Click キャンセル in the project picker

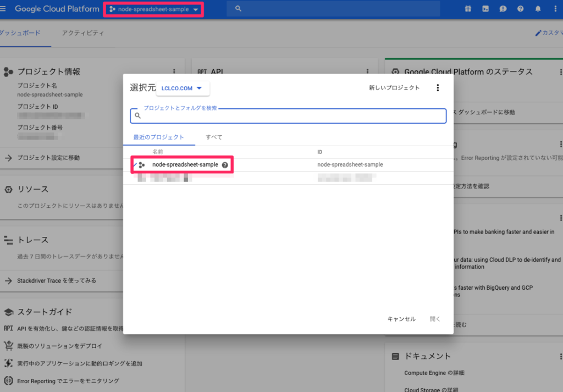tap(401, 318)
